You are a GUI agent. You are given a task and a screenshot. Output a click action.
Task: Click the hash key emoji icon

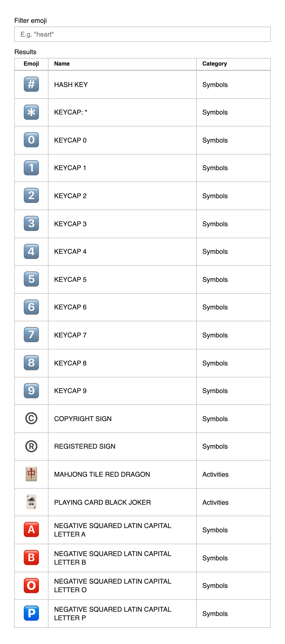coord(31,84)
